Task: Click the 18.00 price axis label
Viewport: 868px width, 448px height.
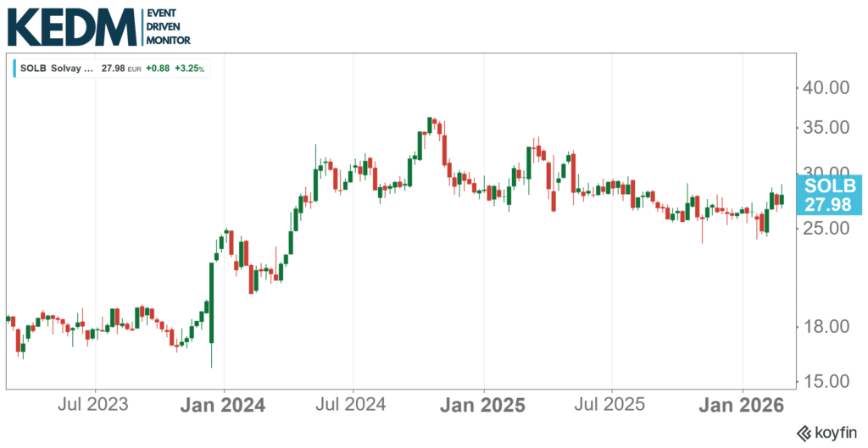Action: [x=825, y=327]
